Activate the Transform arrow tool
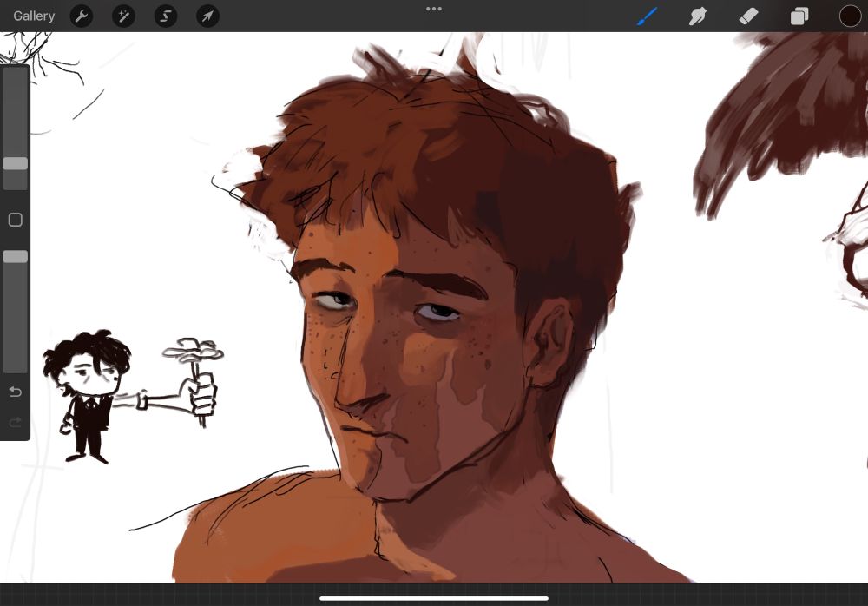The image size is (868, 606). pyautogui.click(x=207, y=16)
